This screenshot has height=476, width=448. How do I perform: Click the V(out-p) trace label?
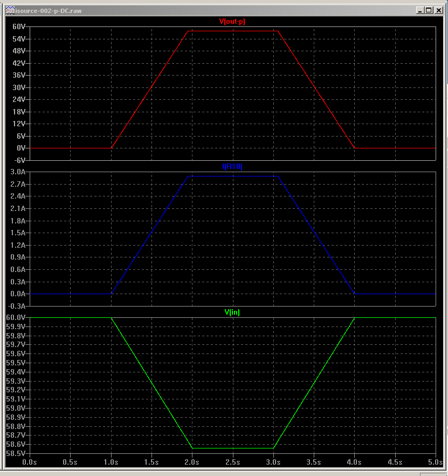pos(232,21)
